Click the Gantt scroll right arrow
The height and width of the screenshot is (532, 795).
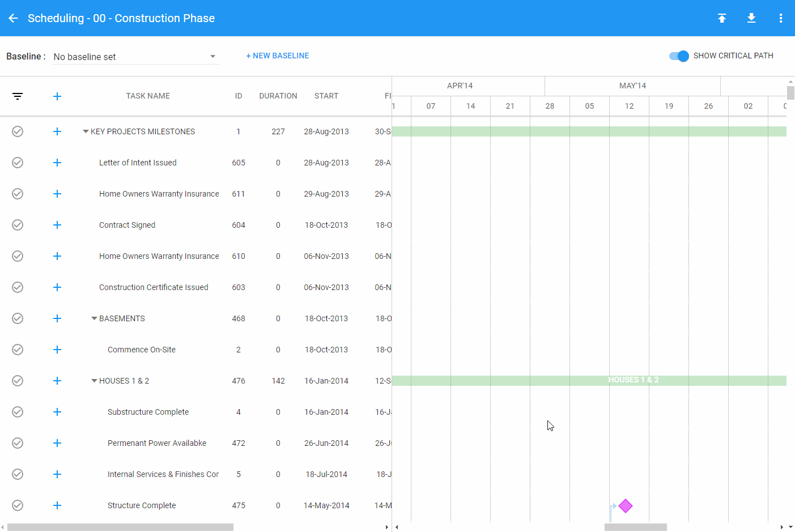(783, 527)
